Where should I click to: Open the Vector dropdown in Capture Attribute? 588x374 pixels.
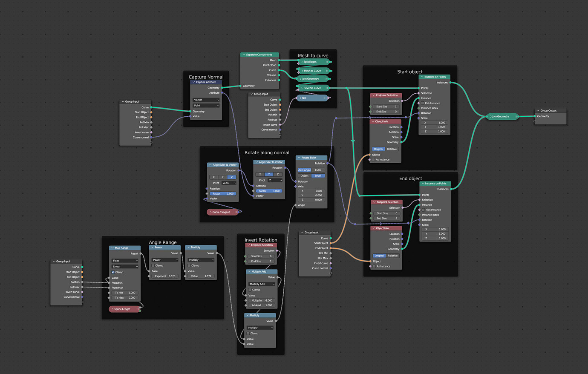click(x=207, y=100)
